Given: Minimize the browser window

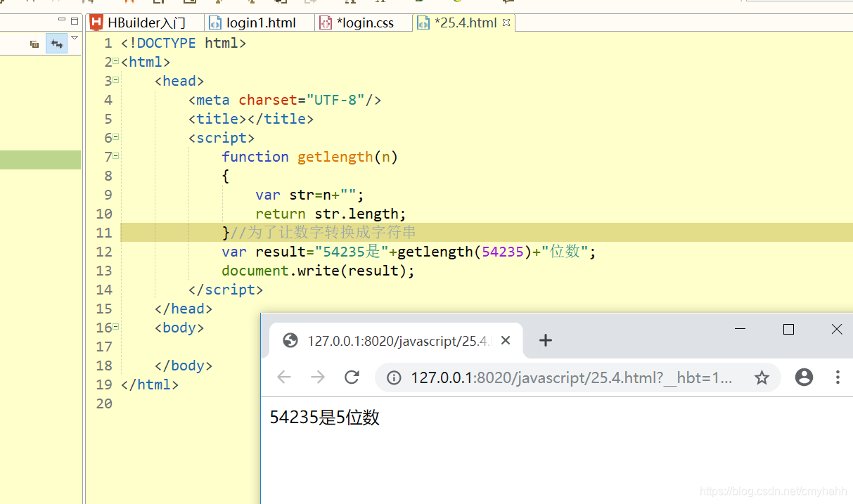Looking at the screenshot, I should pyautogui.click(x=740, y=329).
